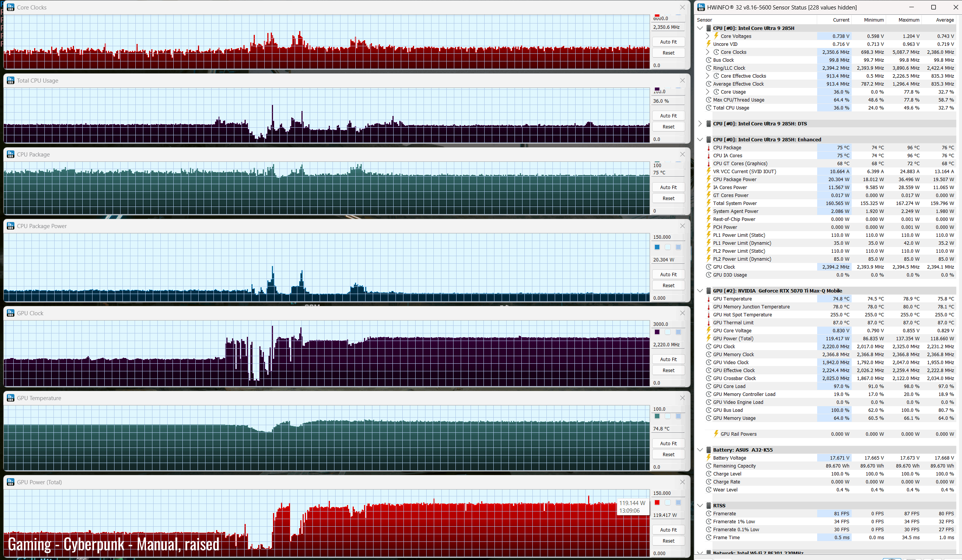Expand the Core Voltages sub-tree

(708, 36)
